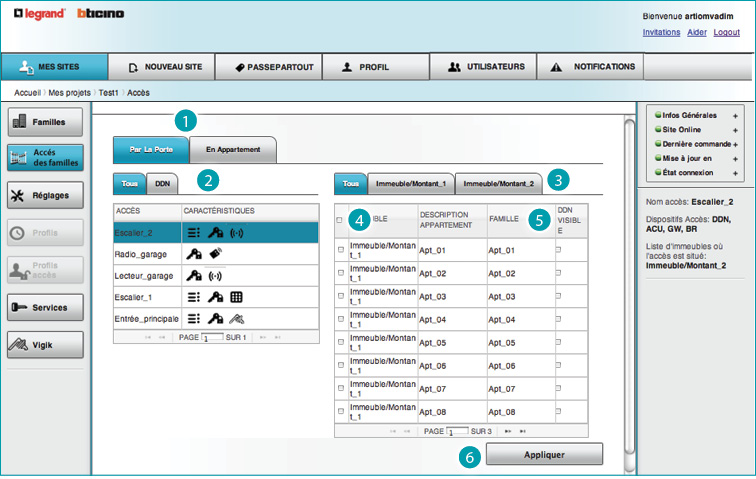Image resolution: width=756 pixels, height=479 pixels.
Task: Click the Vigik badge icon in Entrée_principale row
Action: [x=236, y=319]
